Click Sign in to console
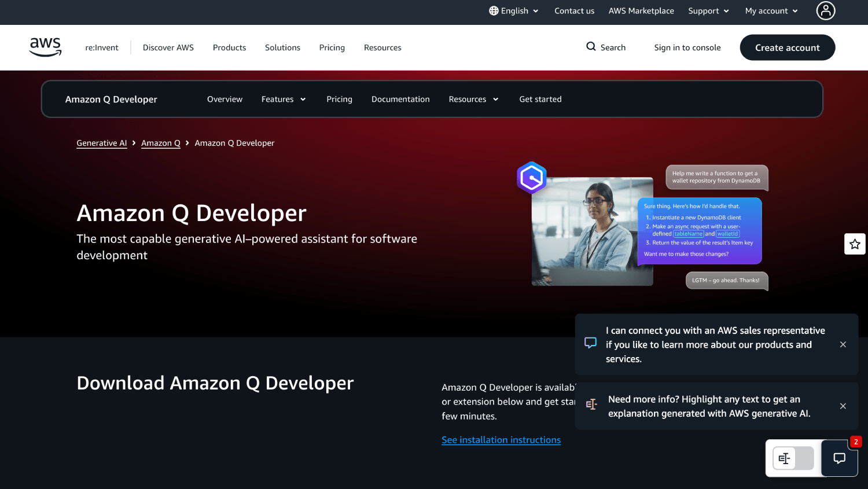 pos(687,47)
